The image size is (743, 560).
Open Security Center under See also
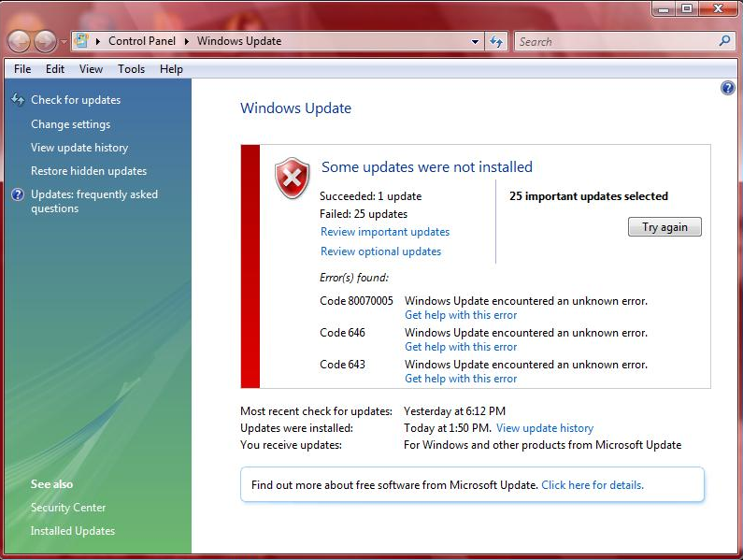(x=68, y=508)
